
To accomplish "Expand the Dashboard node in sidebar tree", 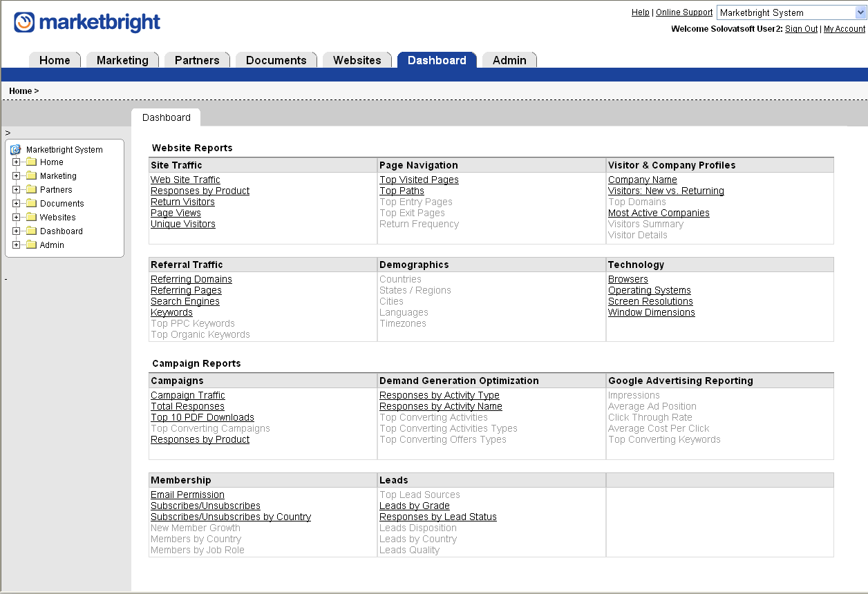I will (x=17, y=231).
